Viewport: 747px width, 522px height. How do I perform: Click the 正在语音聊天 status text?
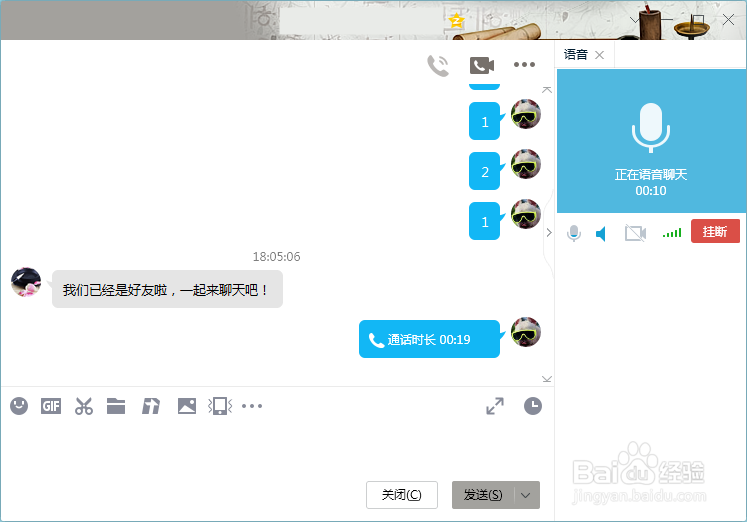pyautogui.click(x=651, y=175)
